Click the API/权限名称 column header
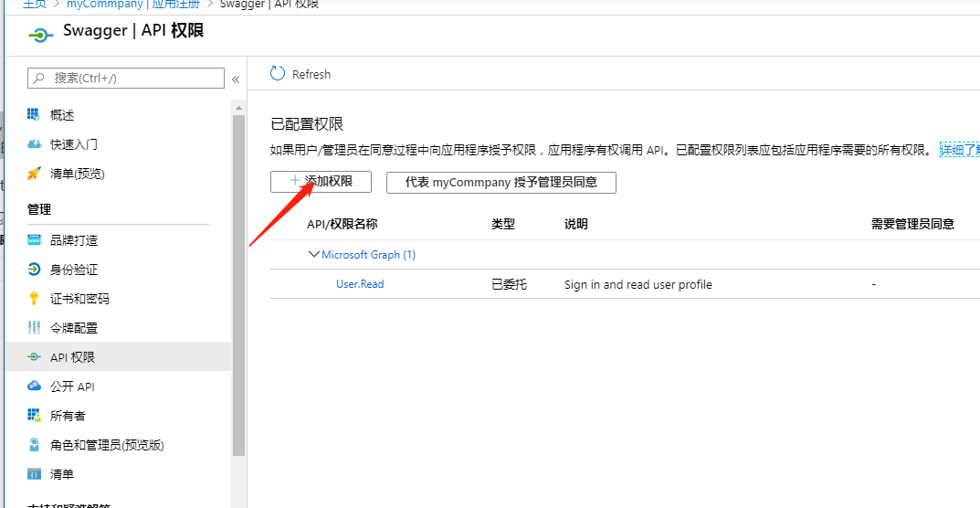Screen dimensions: 980x508 pyautogui.click(x=342, y=224)
